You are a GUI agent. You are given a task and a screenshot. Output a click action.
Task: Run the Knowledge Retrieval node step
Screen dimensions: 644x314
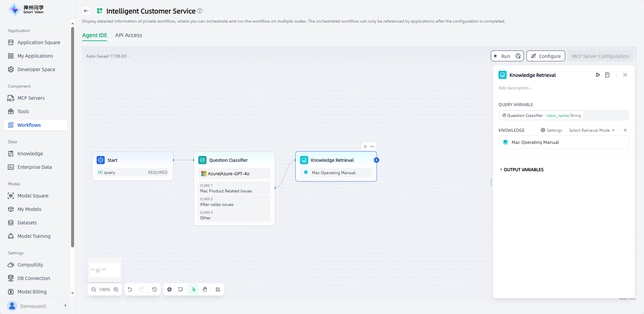coord(598,75)
